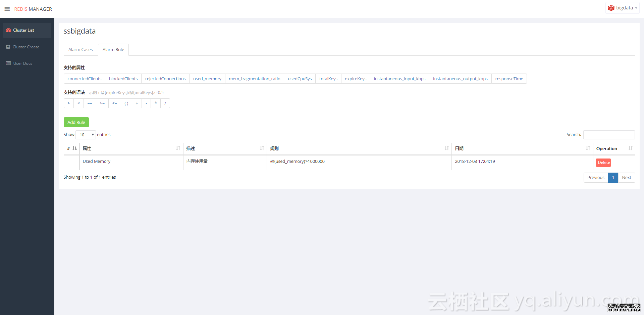
Task: Sort by 日期 column sort arrows
Action: [588, 148]
